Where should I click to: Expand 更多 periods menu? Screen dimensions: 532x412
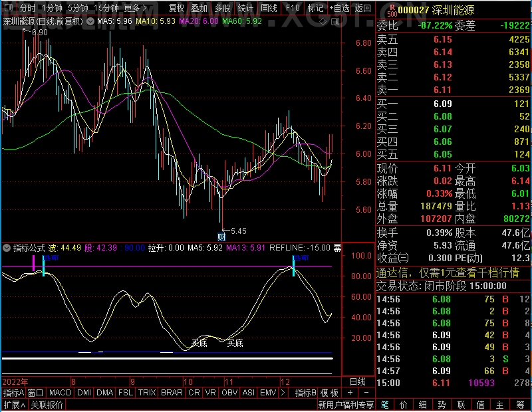(x=135, y=8)
